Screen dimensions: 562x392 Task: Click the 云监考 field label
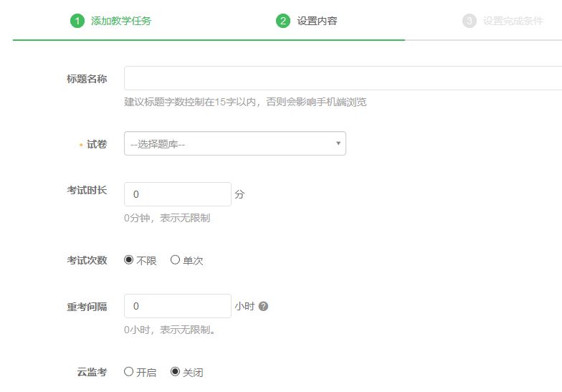click(x=92, y=373)
